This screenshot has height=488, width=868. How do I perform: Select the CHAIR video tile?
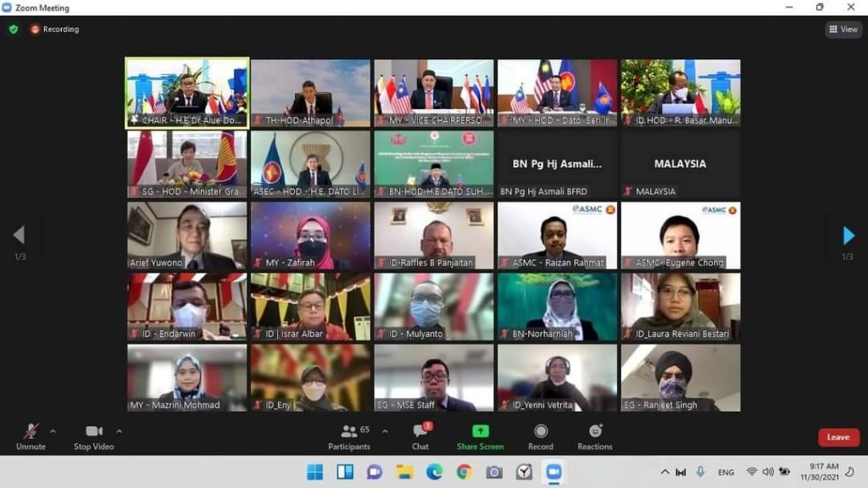point(187,92)
